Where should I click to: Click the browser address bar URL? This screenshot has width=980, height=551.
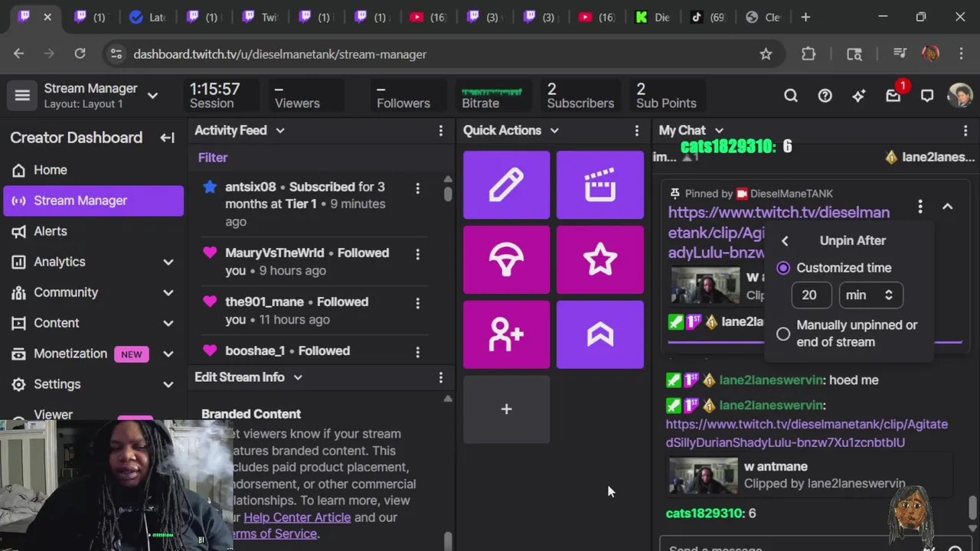[x=279, y=54]
